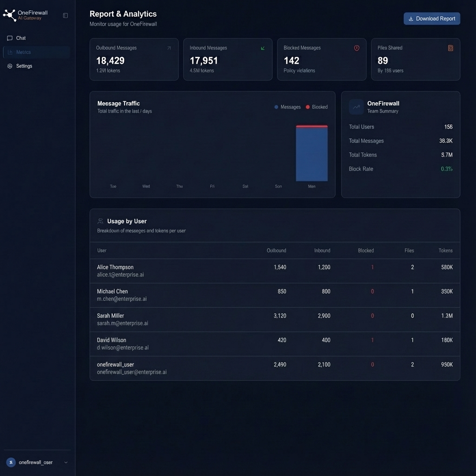Select Sarah Miller's row in the table
The width and height of the screenshot is (476, 476).
coord(274,319)
